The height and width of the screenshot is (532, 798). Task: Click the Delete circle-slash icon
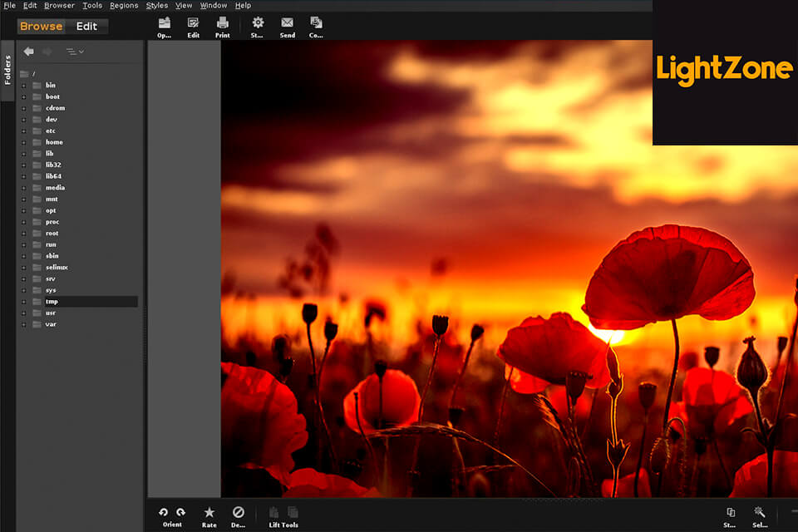(238, 512)
